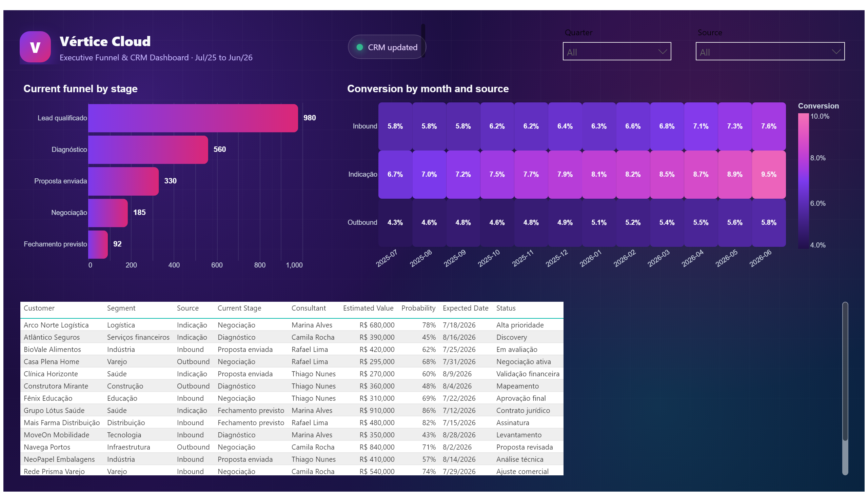Image resolution: width=868 pixels, height=495 pixels.
Task: Click the Indicação row label in heatmap
Action: (x=362, y=174)
